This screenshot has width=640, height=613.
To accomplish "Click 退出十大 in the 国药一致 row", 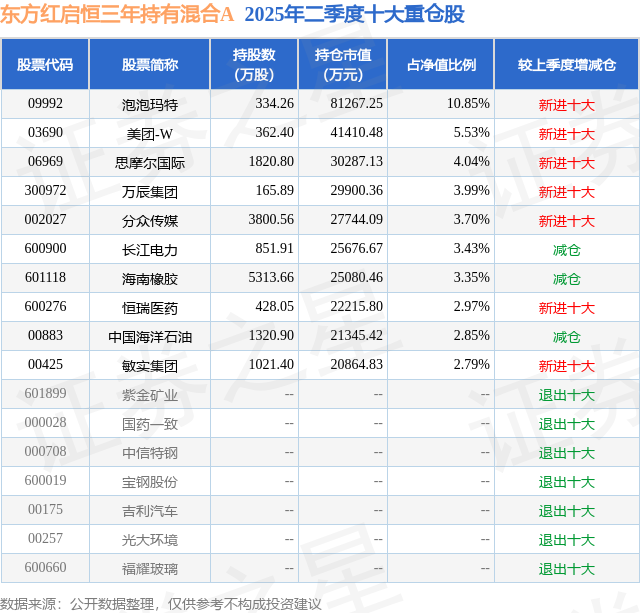I will [567, 424].
